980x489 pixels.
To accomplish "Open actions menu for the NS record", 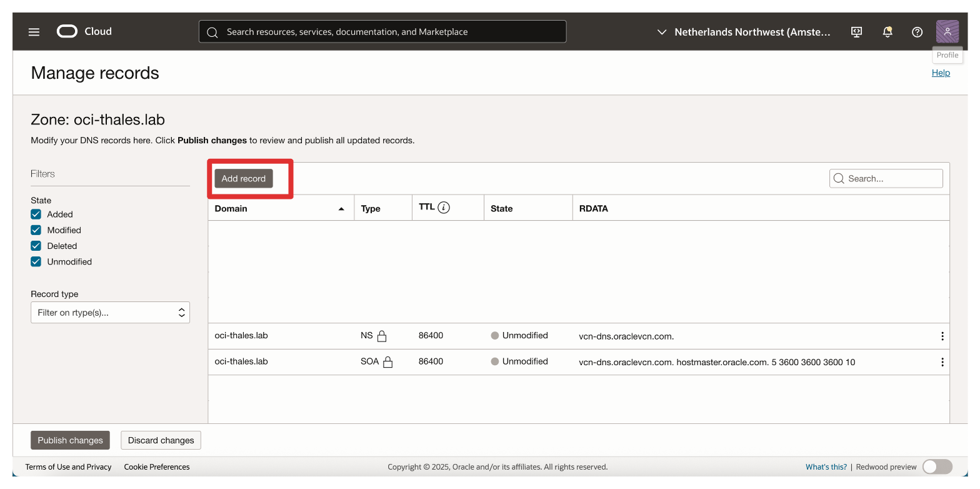I will tap(942, 336).
